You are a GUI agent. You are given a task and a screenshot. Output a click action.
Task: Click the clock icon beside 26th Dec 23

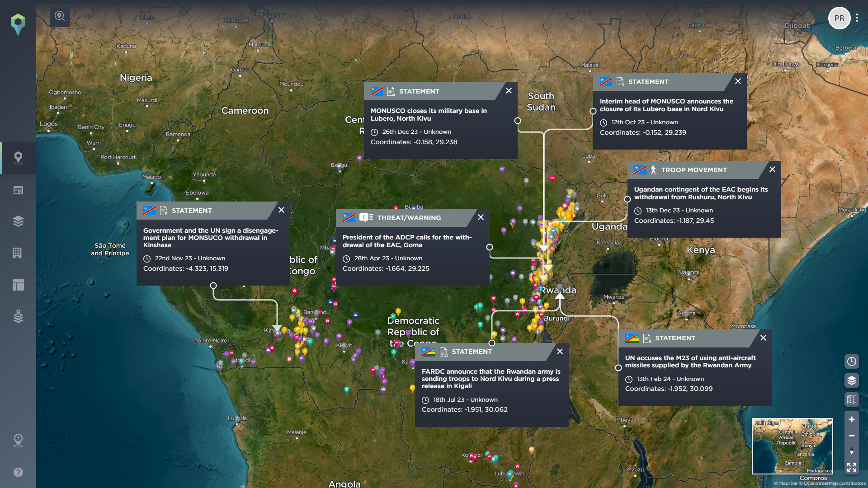click(374, 132)
